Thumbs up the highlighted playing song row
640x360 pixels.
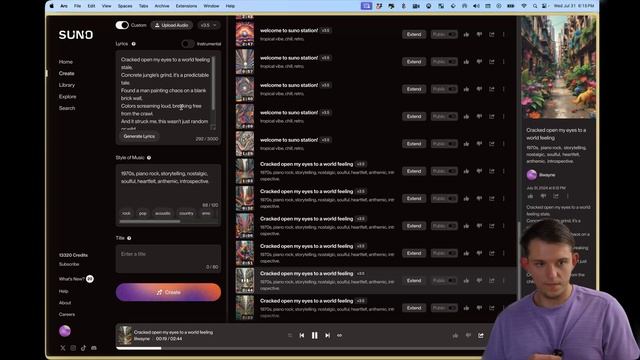tap(466, 280)
